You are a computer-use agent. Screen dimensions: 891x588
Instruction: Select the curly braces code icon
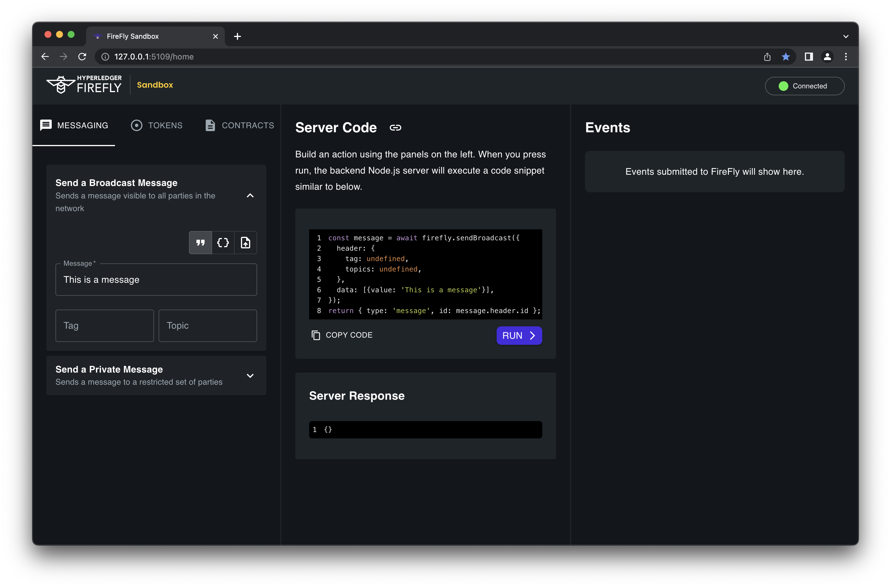click(223, 242)
